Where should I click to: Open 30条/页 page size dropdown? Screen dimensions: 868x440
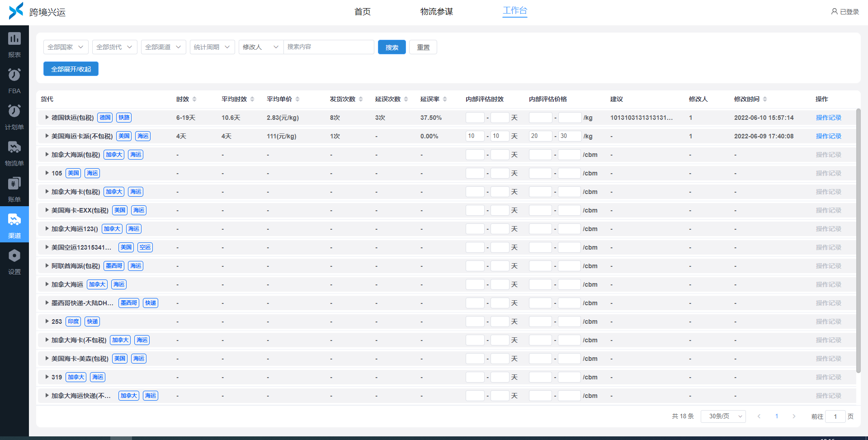tap(723, 416)
